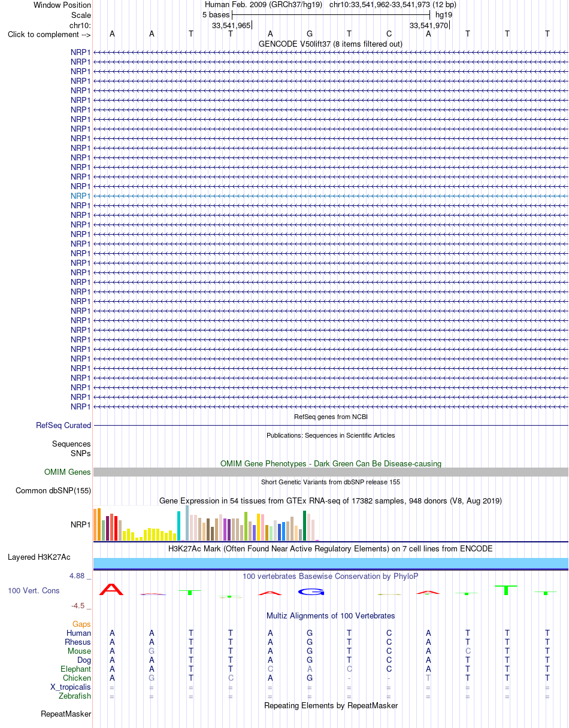This screenshot has width=569, height=728.
Task: Click the 'OMIM Genes' track label
Action: (68, 472)
